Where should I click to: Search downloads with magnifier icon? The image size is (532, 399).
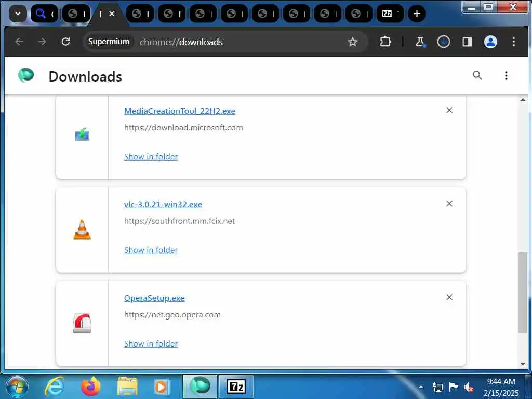477,75
